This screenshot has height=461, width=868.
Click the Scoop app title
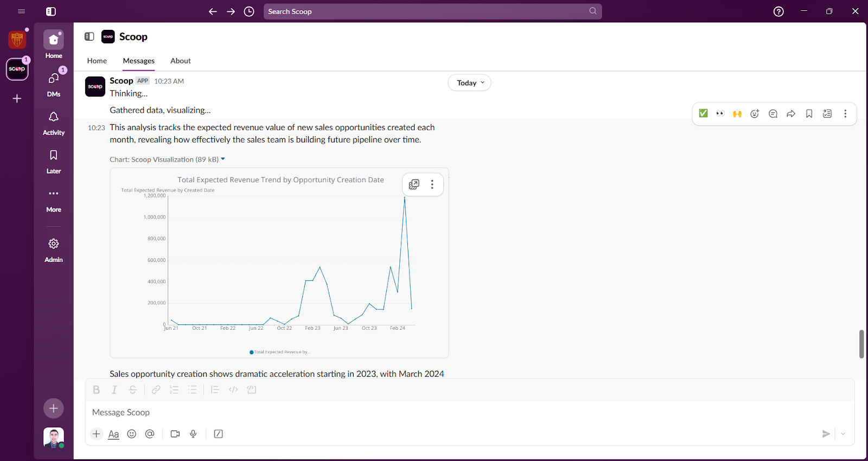tap(133, 36)
